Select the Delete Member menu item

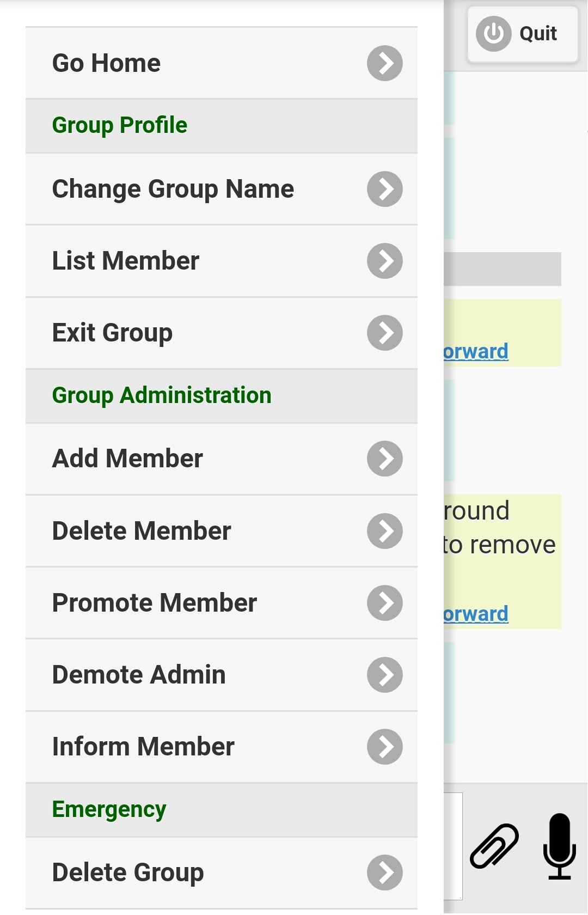(x=142, y=531)
